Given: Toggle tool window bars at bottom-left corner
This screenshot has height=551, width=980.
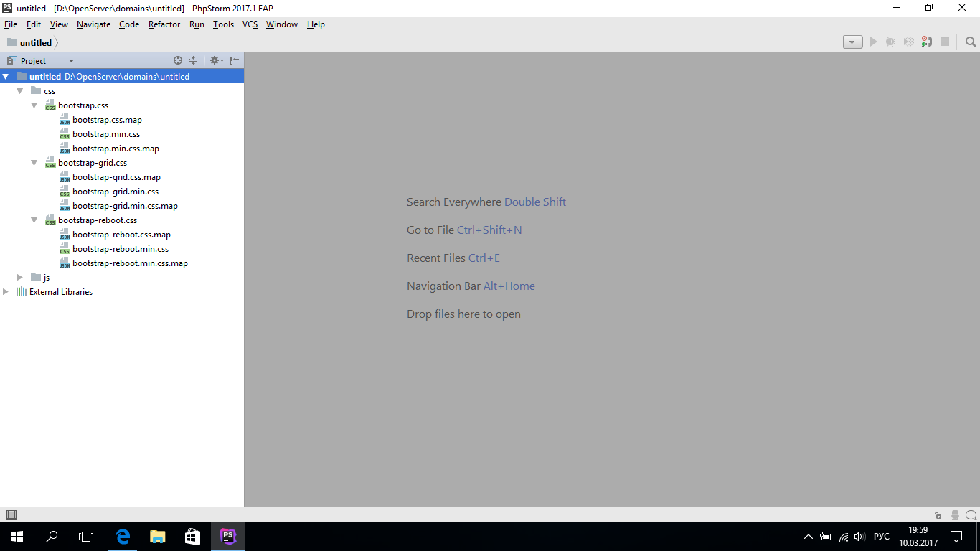Looking at the screenshot, I should pyautogui.click(x=11, y=515).
